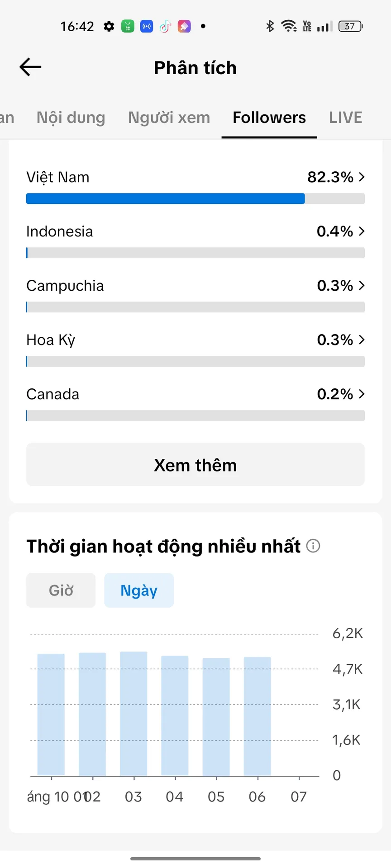
Task: Expand Indonesia chevron at 0.4%
Action: pyautogui.click(x=362, y=231)
